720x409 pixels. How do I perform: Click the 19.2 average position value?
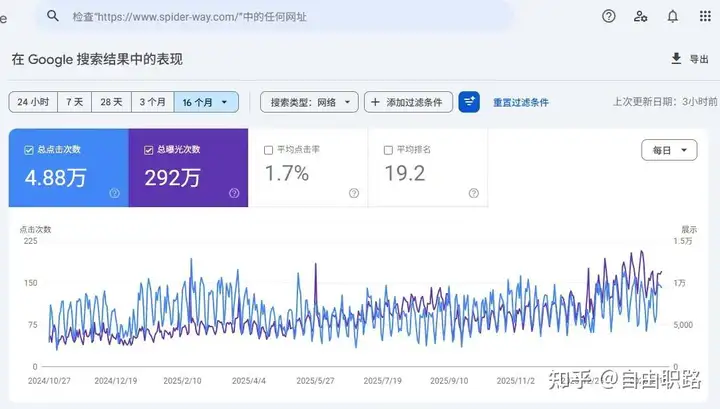(405, 174)
